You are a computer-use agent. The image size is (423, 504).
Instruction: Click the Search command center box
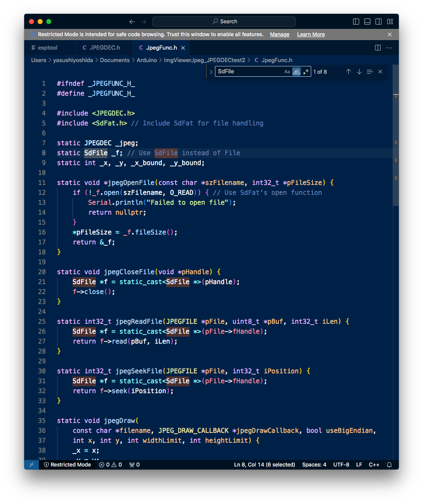pos(224,22)
